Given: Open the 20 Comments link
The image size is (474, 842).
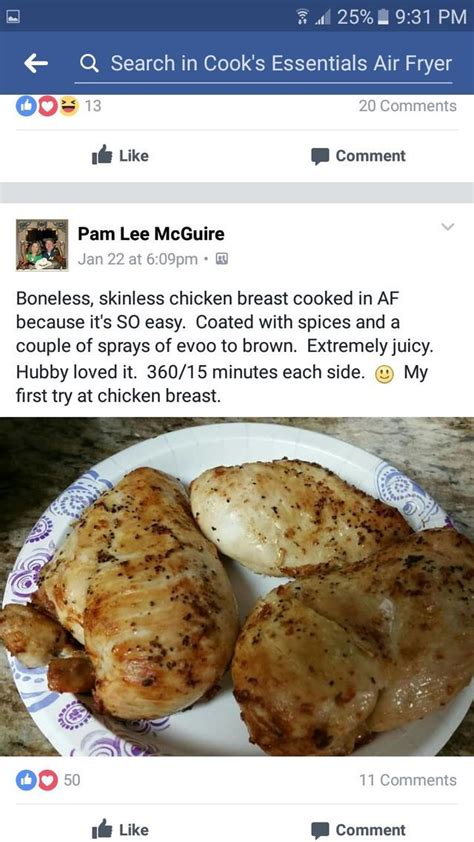Looking at the screenshot, I should tap(407, 106).
